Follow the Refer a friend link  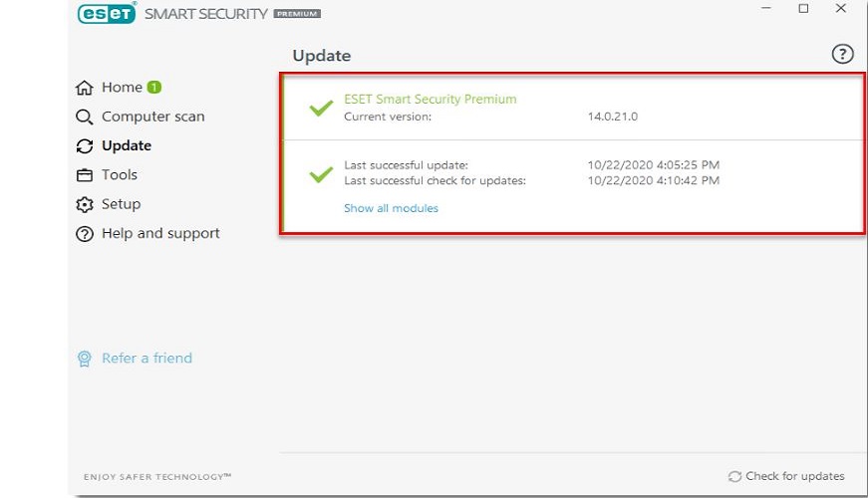tap(146, 359)
